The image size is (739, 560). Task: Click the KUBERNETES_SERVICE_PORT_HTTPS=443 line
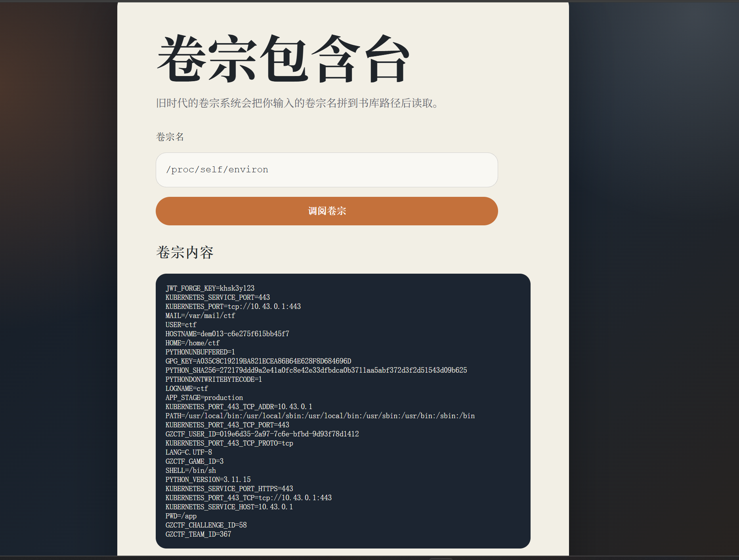pos(229,489)
